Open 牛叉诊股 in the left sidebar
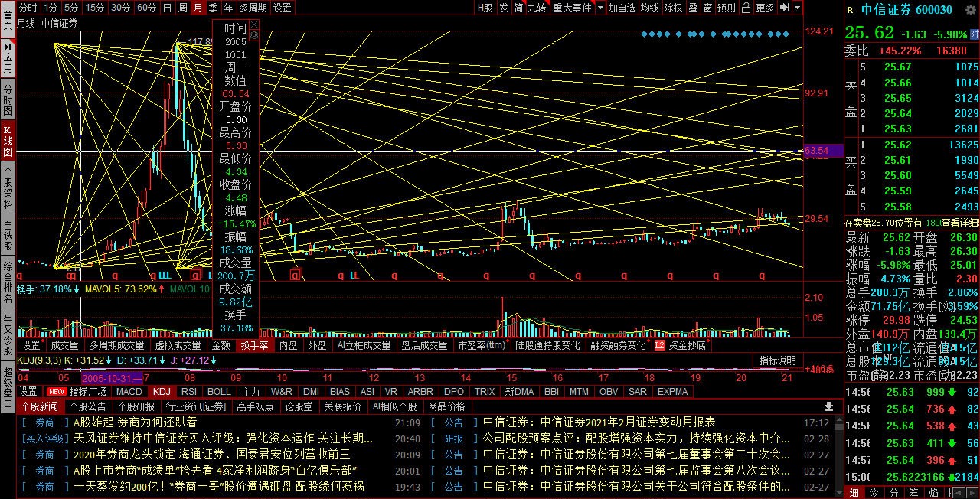This screenshot has height=499, width=980. [8, 333]
